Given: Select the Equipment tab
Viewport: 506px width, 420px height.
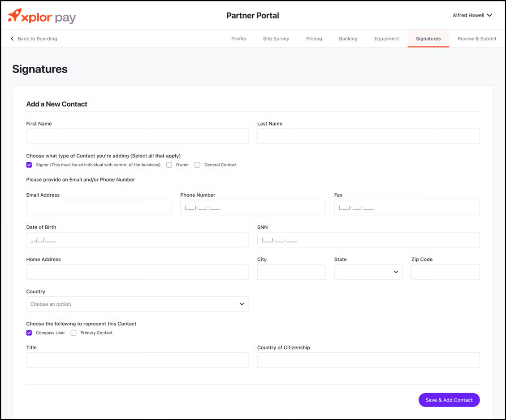Looking at the screenshot, I should [386, 39].
